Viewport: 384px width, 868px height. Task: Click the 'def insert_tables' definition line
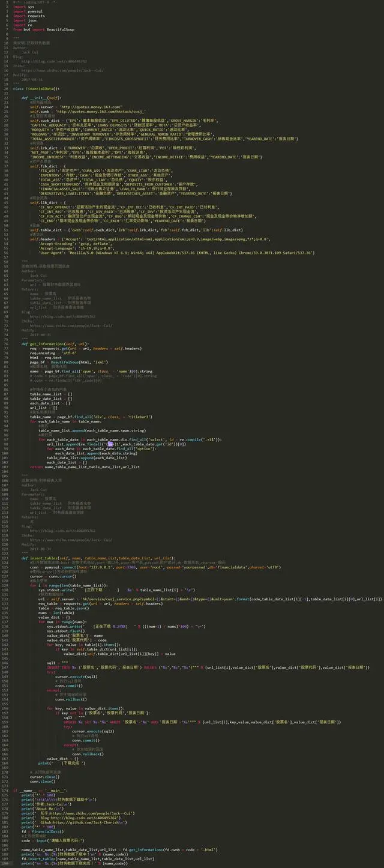click(99, 558)
